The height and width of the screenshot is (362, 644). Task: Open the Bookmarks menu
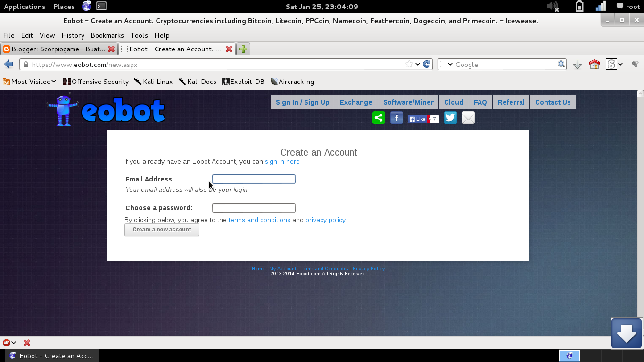click(107, 35)
